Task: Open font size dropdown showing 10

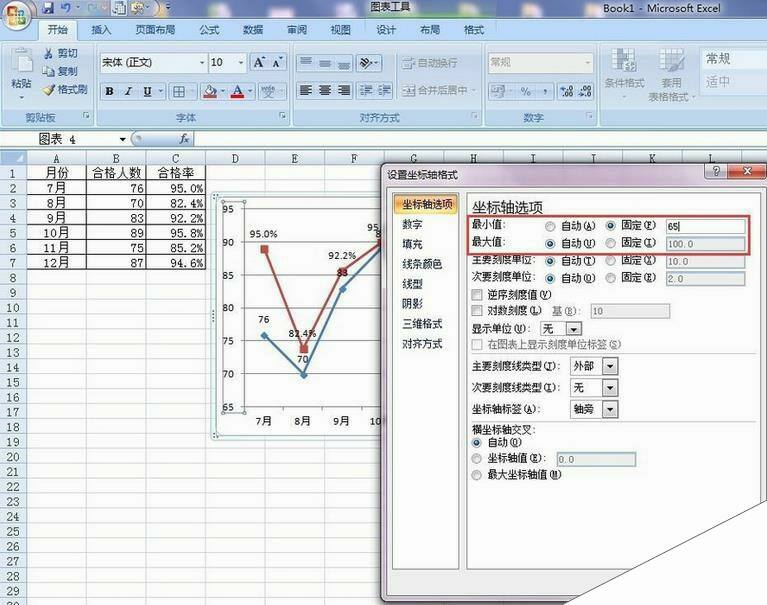Action: click(241, 63)
